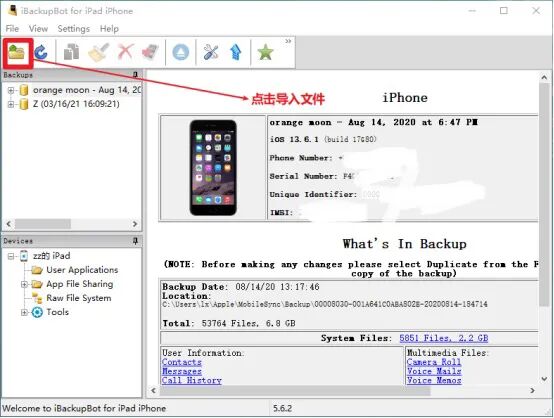Click the brush cleanup toolbar icon

click(98, 52)
